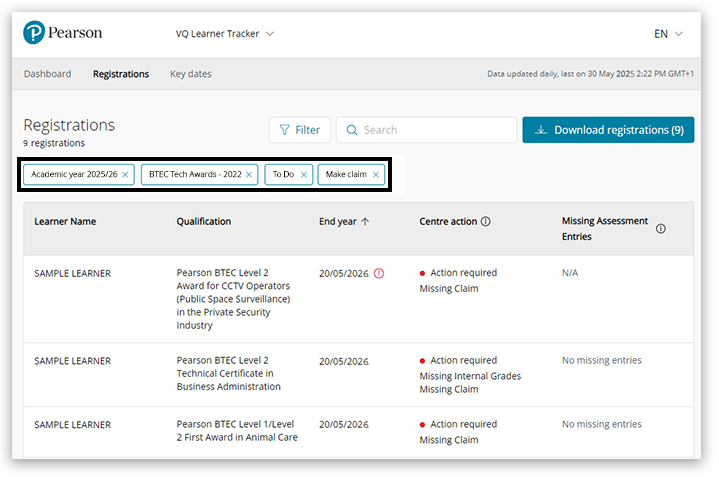
Task: Remove the To Do filter chip
Action: (x=304, y=174)
